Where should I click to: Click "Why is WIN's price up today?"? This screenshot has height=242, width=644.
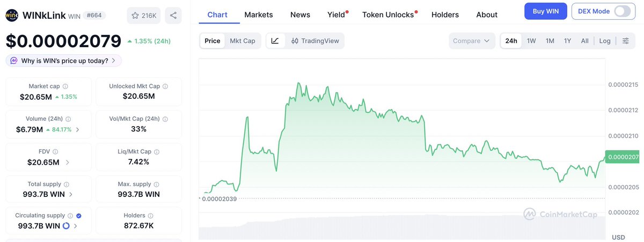[64, 61]
